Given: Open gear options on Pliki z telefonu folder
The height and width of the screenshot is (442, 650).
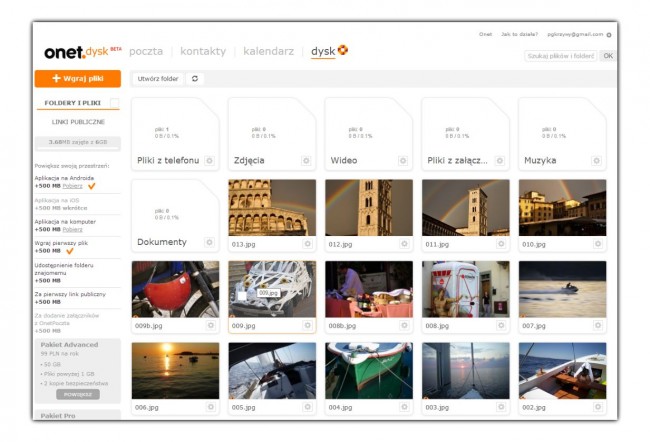Looking at the screenshot, I should pos(210,160).
